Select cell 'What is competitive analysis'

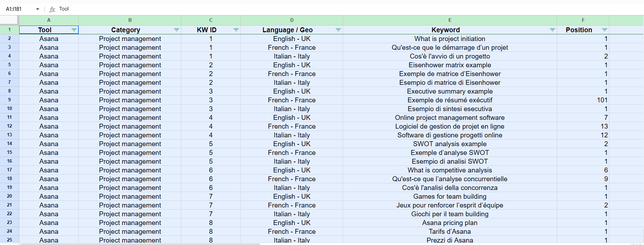point(450,170)
